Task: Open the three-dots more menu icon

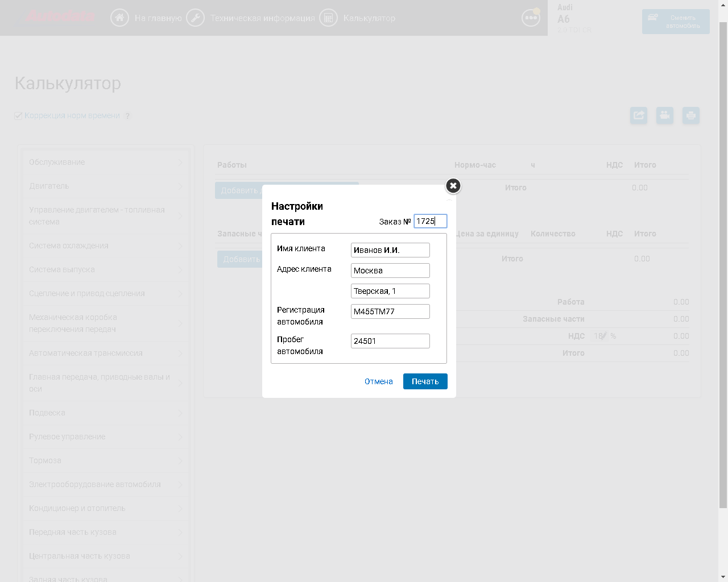Action: [531, 18]
